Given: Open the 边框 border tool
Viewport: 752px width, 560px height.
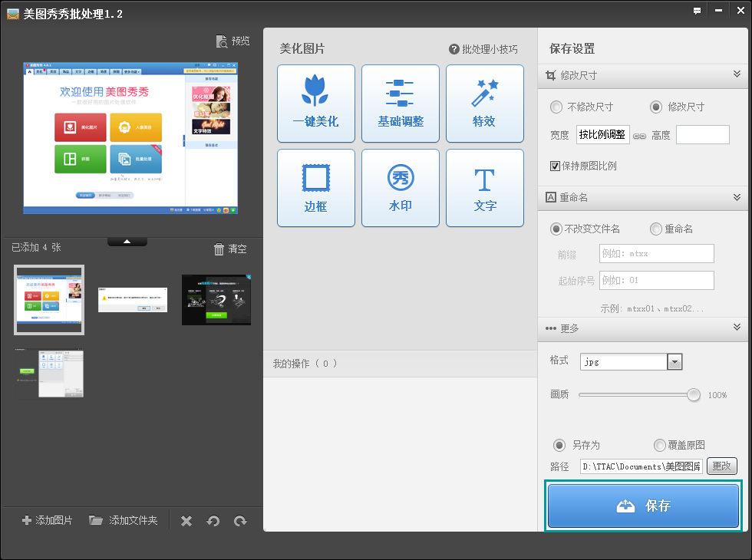Looking at the screenshot, I should (x=315, y=188).
